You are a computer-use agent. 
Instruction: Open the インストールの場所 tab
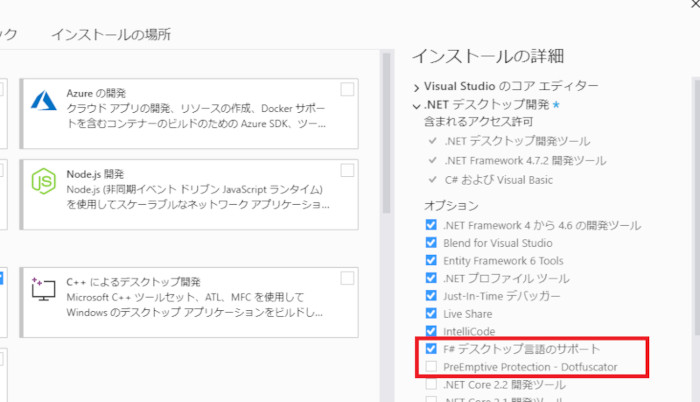111,34
